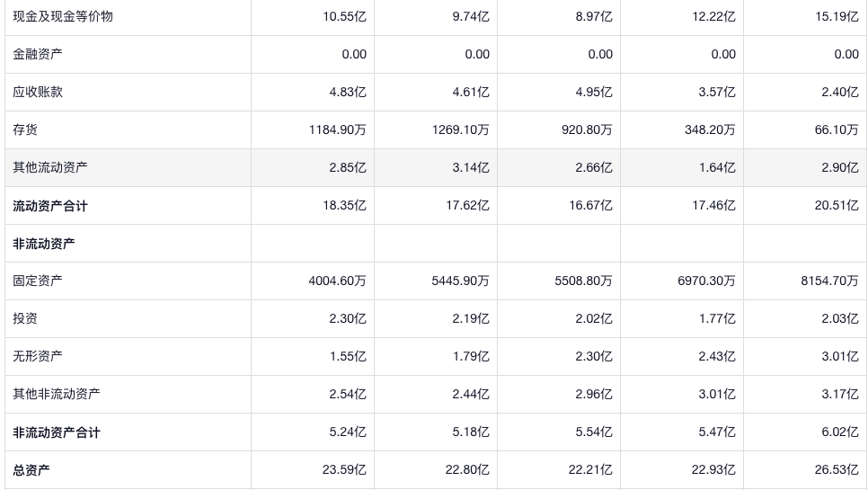Select the 1184.90万 inventory cell
The height and width of the screenshot is (490, 868).
coord(337,129)
